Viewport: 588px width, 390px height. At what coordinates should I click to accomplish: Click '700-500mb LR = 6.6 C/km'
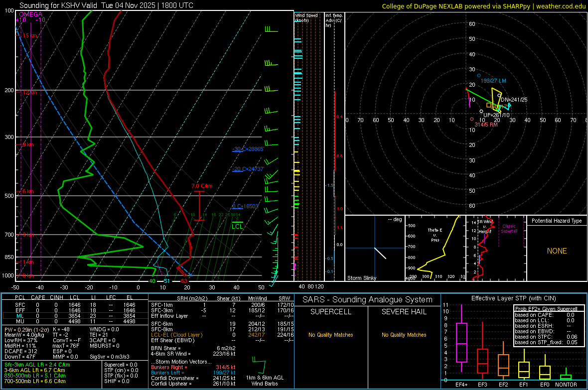(35, 381)
